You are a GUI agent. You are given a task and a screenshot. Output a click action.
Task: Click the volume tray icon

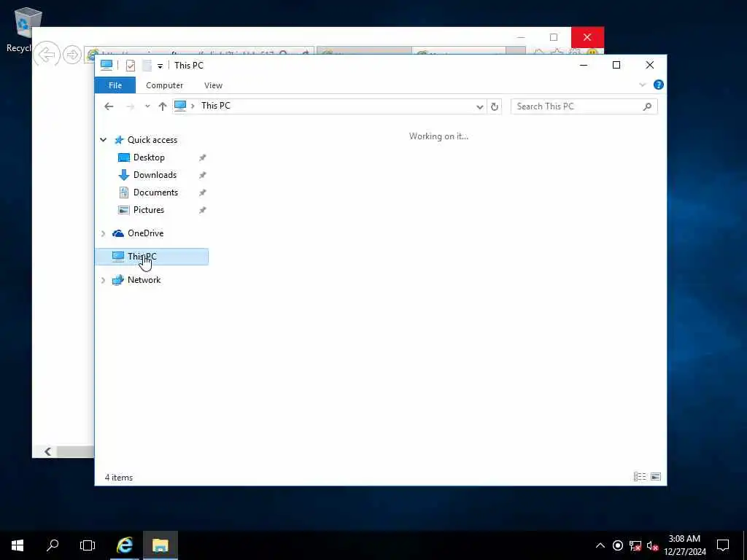coord(652,545)
